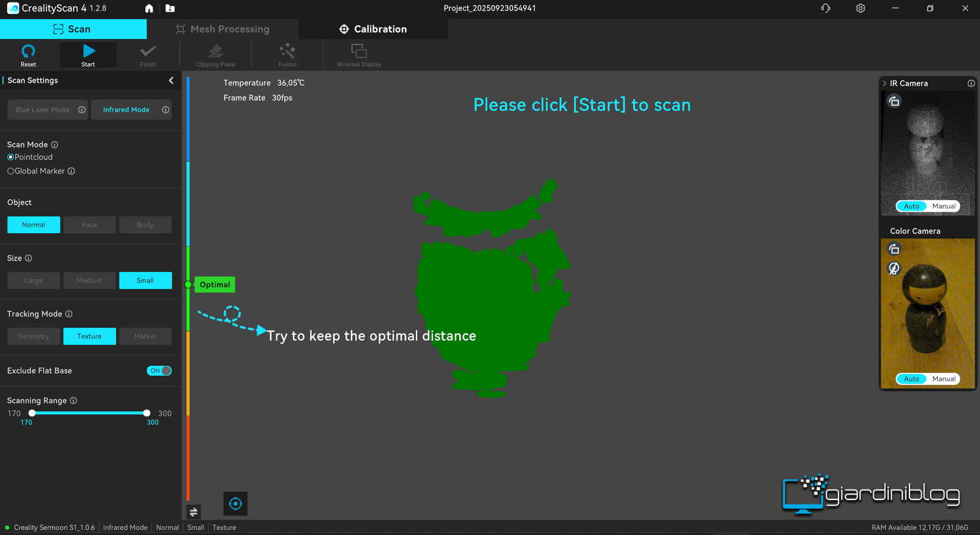
Task: Click the IR Camera rotate icon
Action: (894, 102)
